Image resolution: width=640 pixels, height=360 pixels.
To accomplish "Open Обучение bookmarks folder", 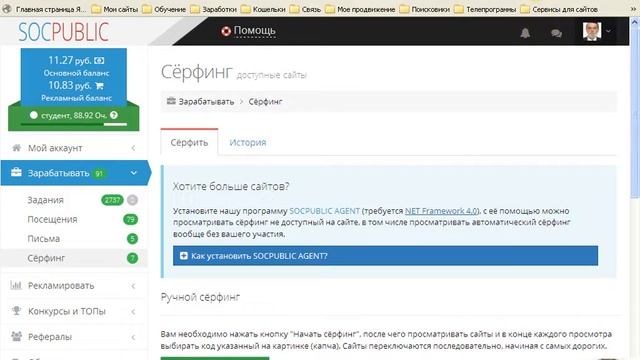I will [164, 9].
